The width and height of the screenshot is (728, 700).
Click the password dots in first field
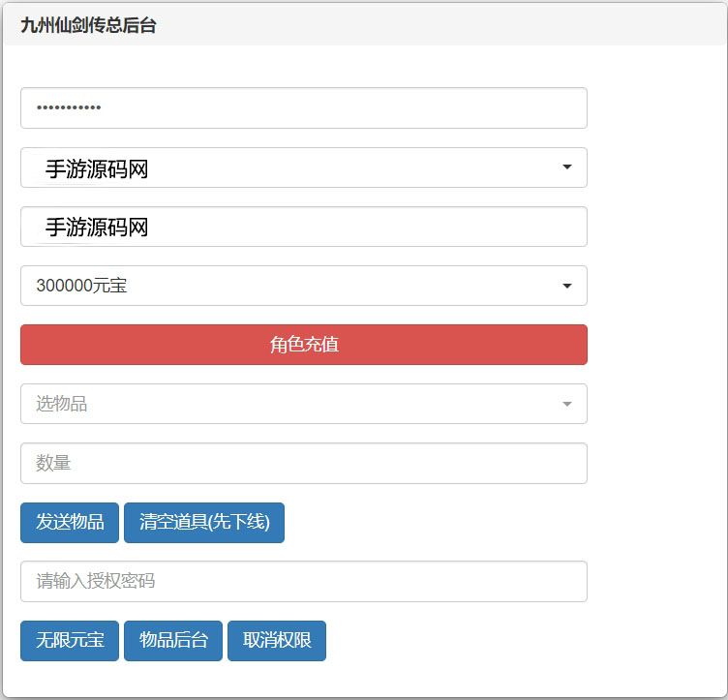[69, 108]
